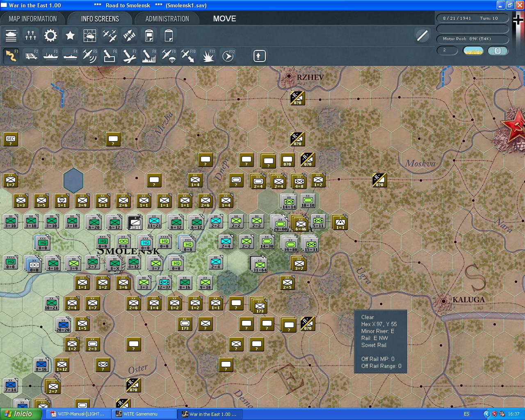Select the F8 bomb city mode
This screenshot has width=525, height=420.
[149, 56]
